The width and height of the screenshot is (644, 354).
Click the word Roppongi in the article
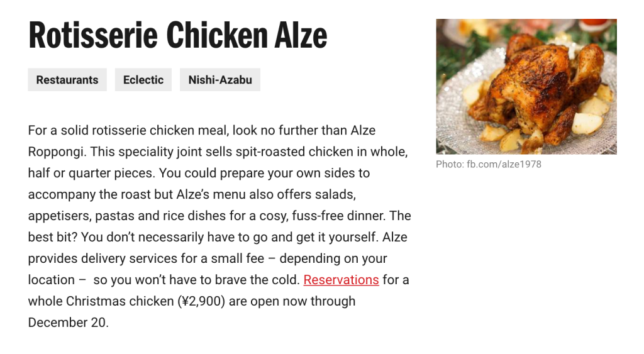(x=56, y=152)
